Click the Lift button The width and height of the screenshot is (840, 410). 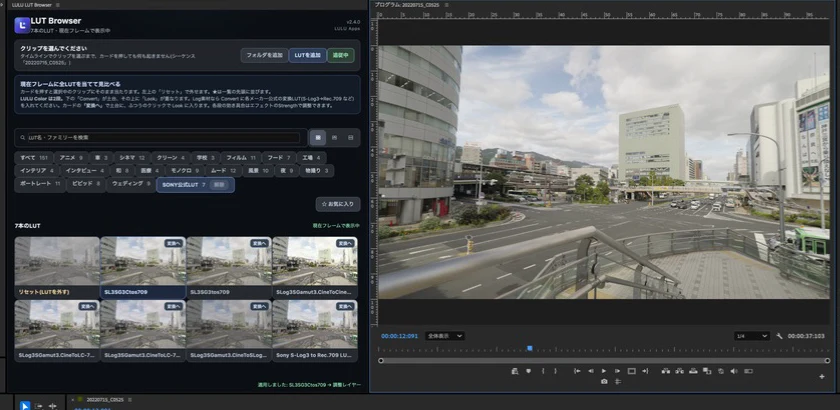[666, 371]
